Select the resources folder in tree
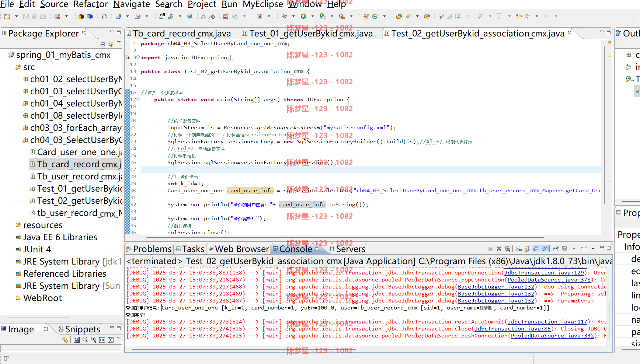640x364 pixels. [39, 225]
